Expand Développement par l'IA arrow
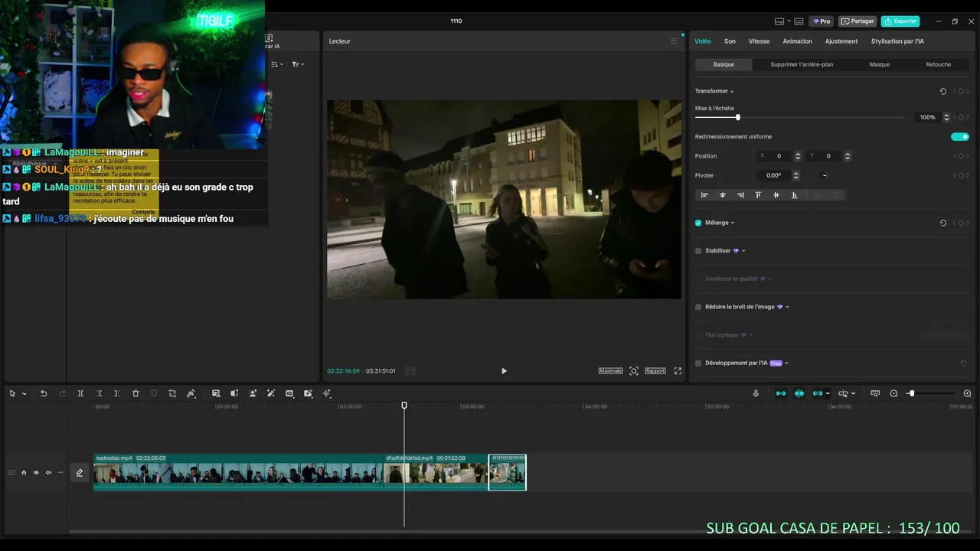980x551 pixels. 786,364
